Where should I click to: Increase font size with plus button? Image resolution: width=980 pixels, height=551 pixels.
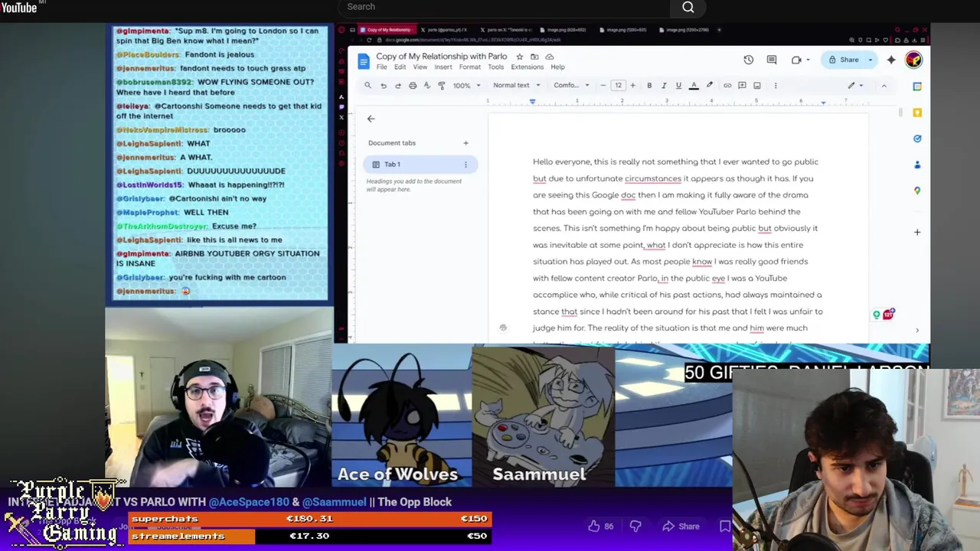point(632,86)
